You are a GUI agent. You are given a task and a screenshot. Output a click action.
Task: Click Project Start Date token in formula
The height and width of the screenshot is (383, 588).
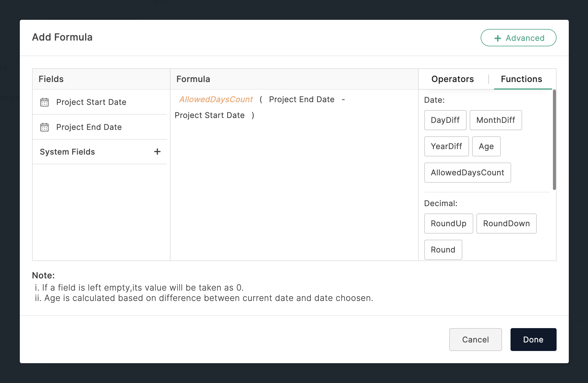(210, 115)
